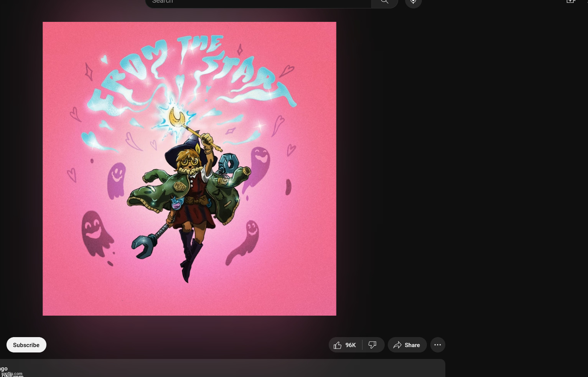Subscribe to the channel
588x377 pixels.
26,345
